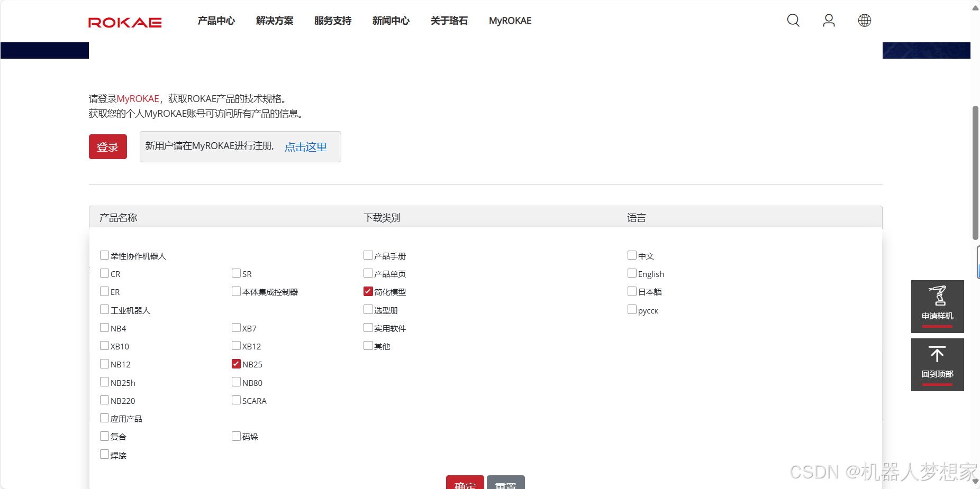
Task: Uncheck the NB25 checkbox
Action: coord(236,364)
